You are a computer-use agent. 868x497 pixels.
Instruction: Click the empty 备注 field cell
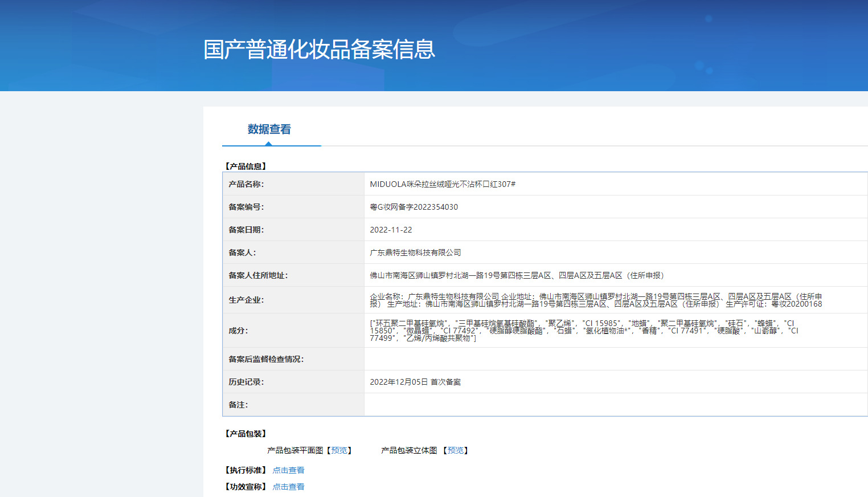616,405
